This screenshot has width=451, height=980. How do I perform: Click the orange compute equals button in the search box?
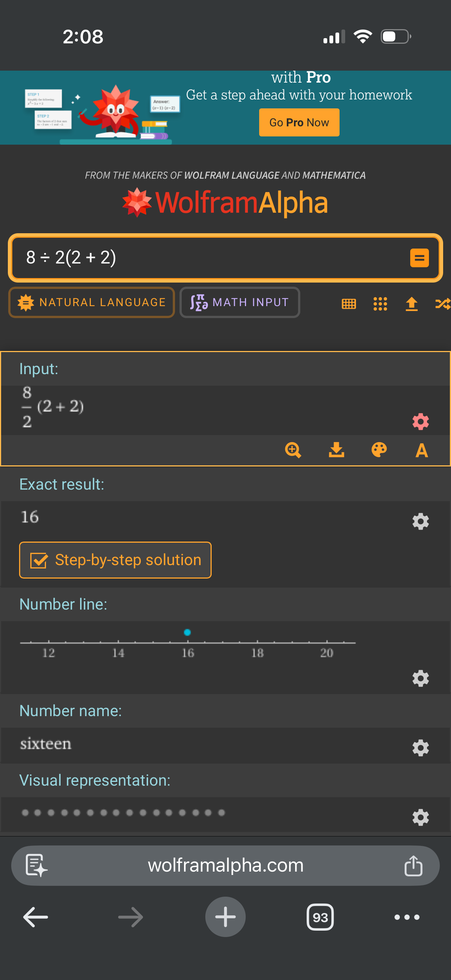click(419, 258)
